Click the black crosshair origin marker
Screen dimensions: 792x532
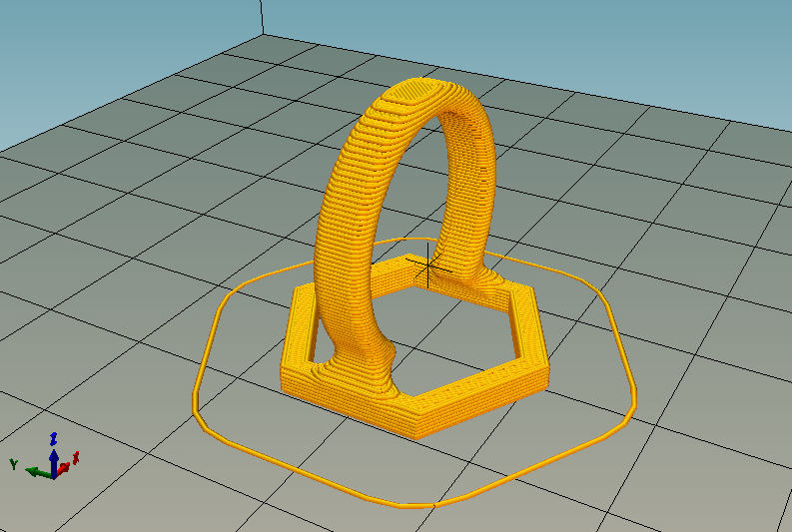coord(428,266)
